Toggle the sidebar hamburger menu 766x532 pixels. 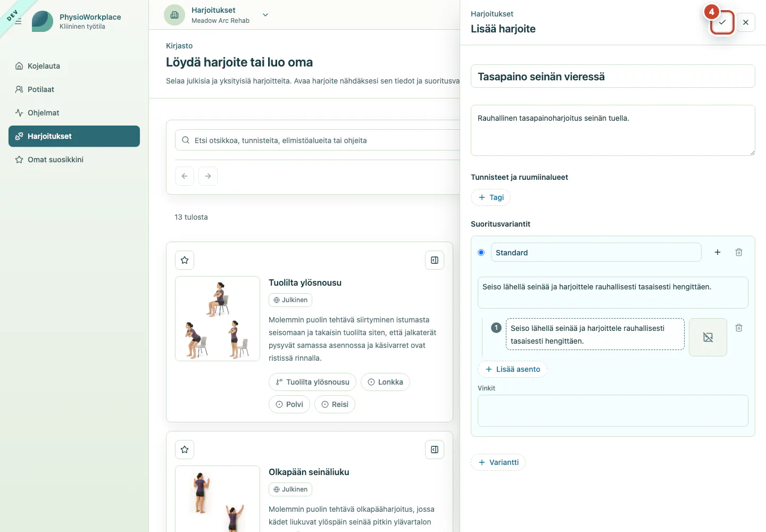point(18,22)
